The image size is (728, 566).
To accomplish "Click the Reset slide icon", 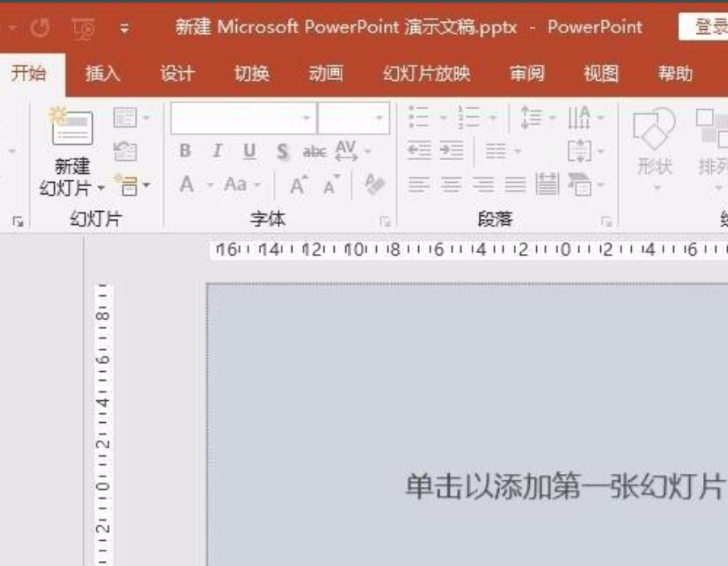I will pyautogui.click(x=125, y=151).
